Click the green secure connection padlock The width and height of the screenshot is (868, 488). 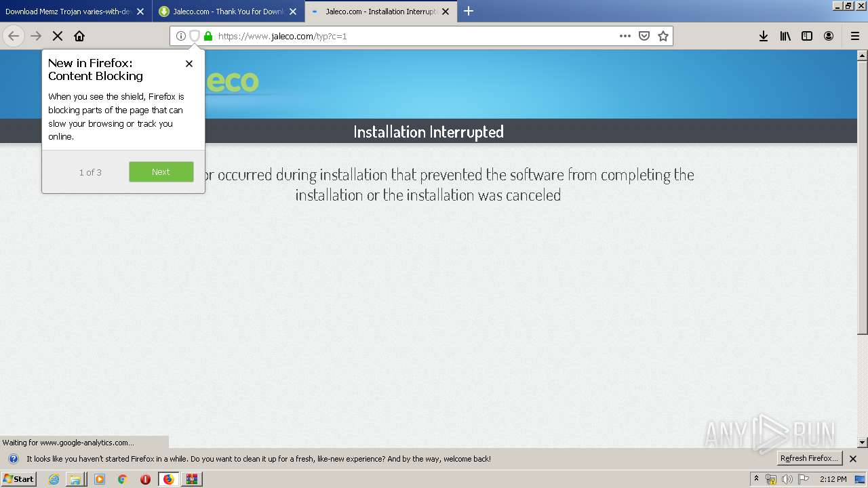click(208, 36)
